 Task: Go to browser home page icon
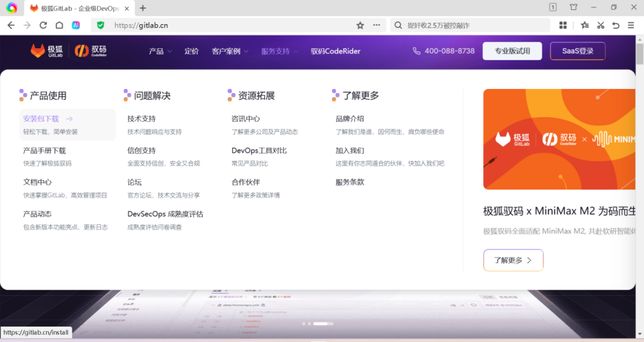[x=60, y=25]
